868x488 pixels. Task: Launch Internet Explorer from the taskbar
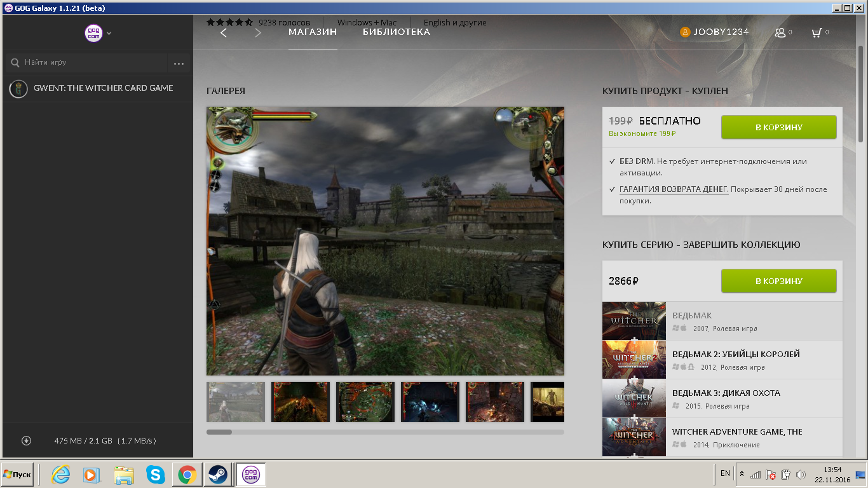click(x=60, y=475)
